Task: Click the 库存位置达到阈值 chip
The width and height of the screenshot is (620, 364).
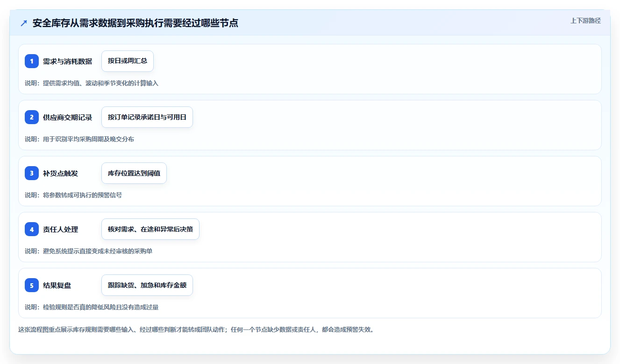Action: tap(134, 173)
